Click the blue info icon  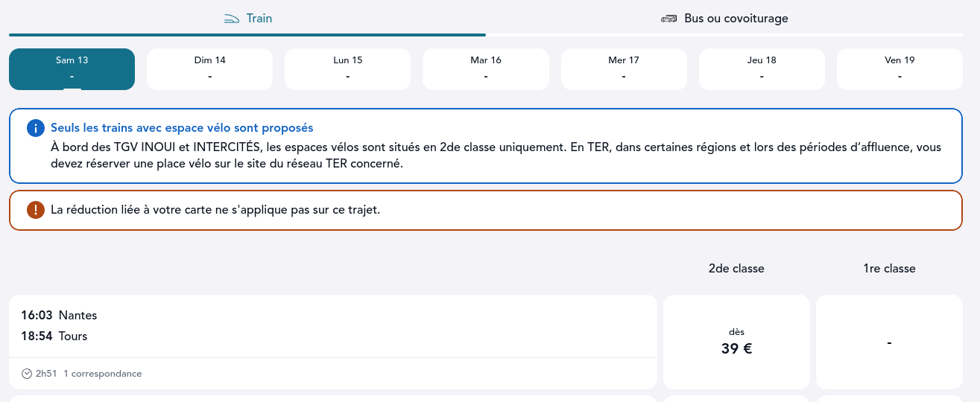click(36, 128)
